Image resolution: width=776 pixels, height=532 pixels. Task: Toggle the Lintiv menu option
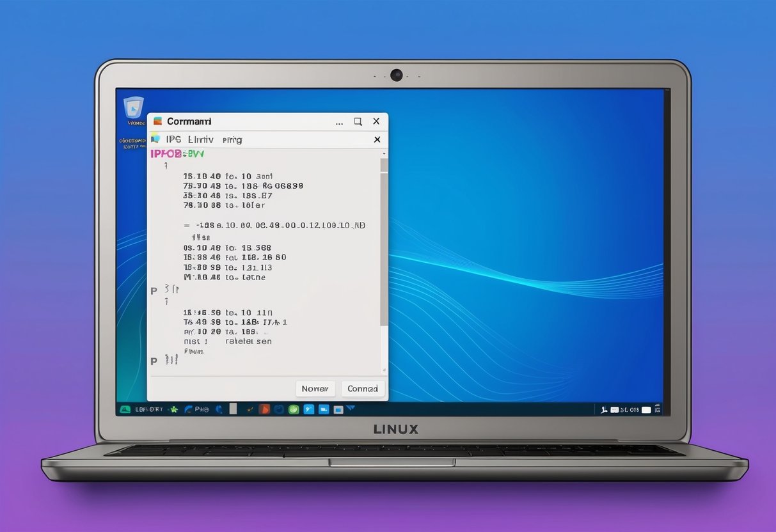201,139
